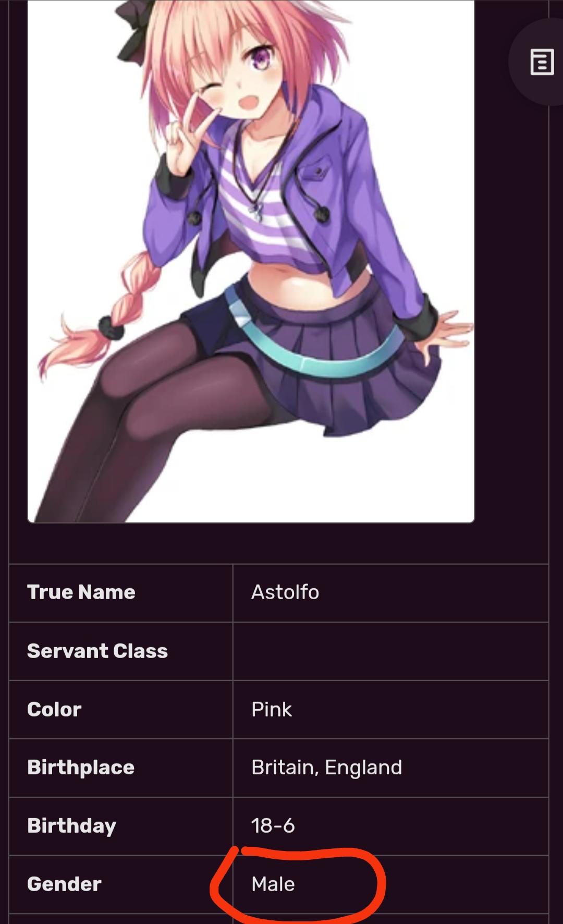Tap the necklace pendant on the striped shirt
563x924 pixels.
pos(255,209)
